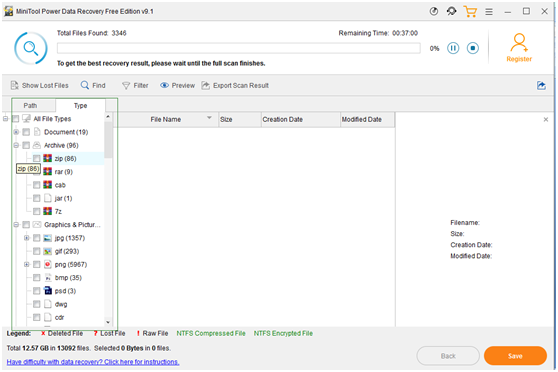Viewport: 558px width, 372px height.
Task: Open the Filter tool
Action: (135, 85)
